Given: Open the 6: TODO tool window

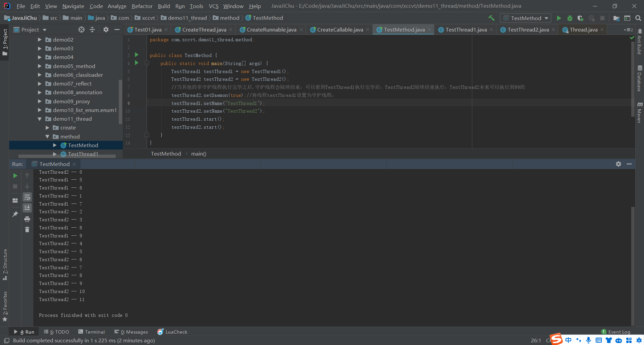Looking at the screenshot, I should pyautogui.click(x=56, y=332).
